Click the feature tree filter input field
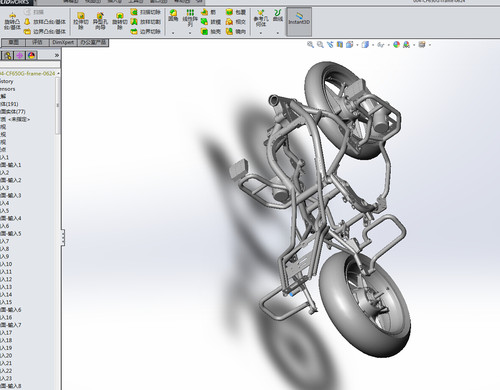 [x=30, y=65]
